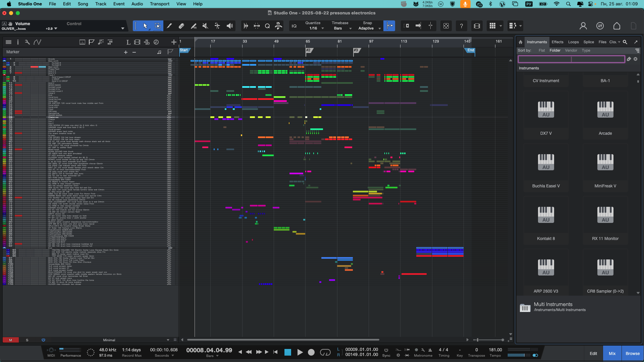Select the Listen speaker tool
The height and width of the screenshot is (362, 644).
tap(230, 26)
